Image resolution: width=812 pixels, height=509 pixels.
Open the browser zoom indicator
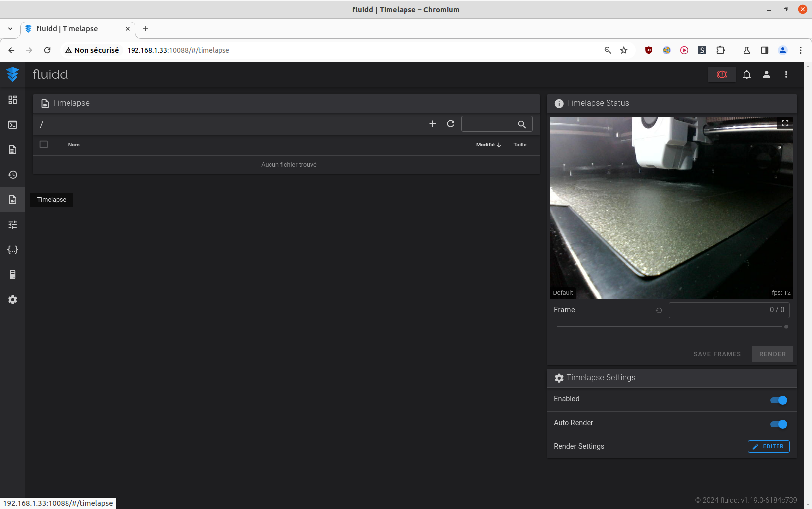coord(608,50)
